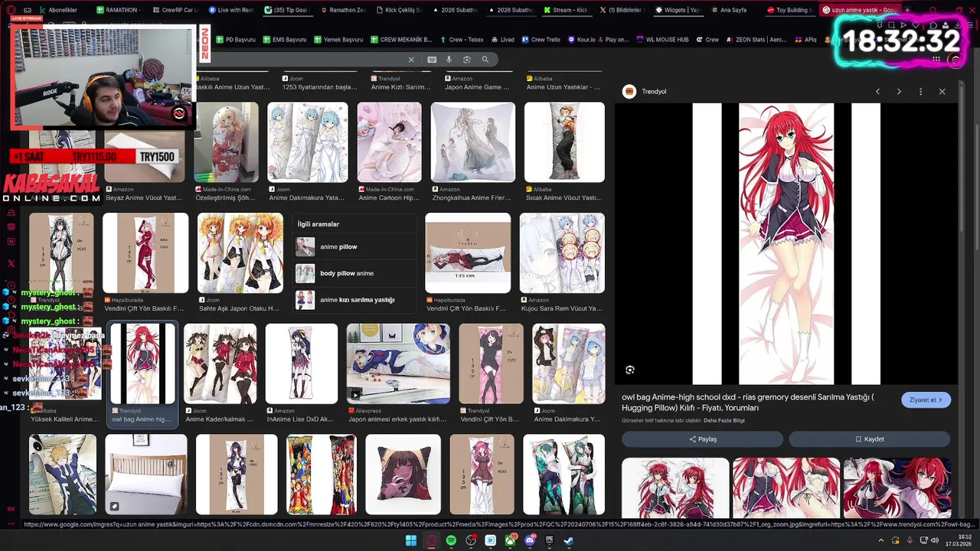The width and height of the screenshot is (980, 551).
Task: Open Spotify from taskbar
Action: 451,540
